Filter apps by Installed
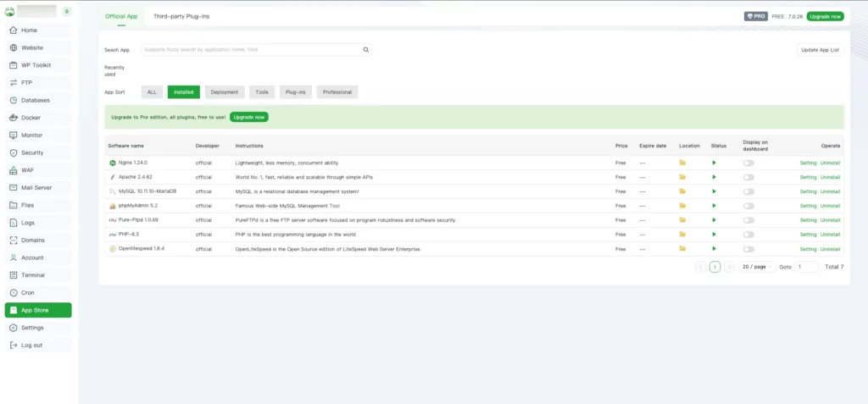Screen dimensions: 868x404 click(184, 92)
